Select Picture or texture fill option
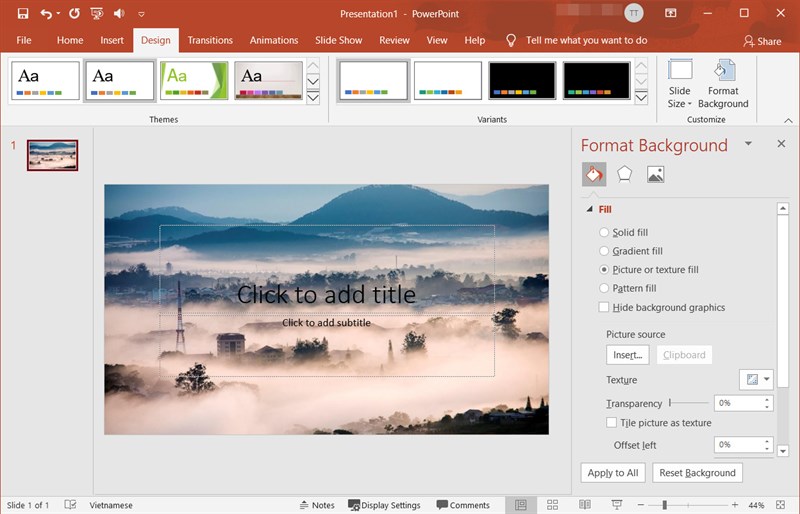Image resolution: width=800 pixels, height=514 pixels. pos(648,270)
